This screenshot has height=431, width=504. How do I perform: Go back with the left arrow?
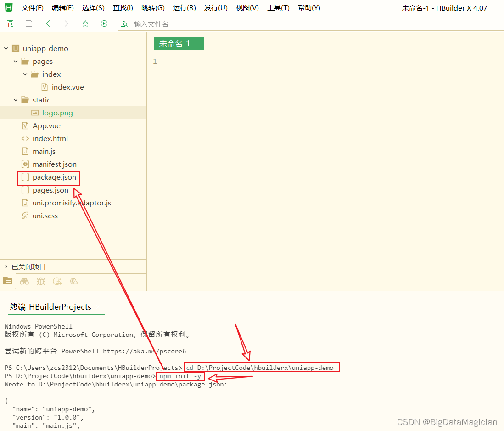[x=48, y=23]
